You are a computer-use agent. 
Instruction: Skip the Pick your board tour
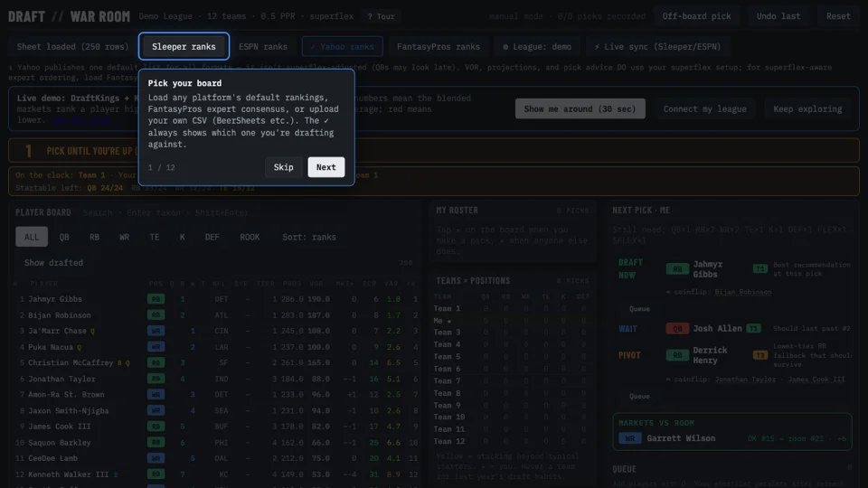tap(283, 167)
